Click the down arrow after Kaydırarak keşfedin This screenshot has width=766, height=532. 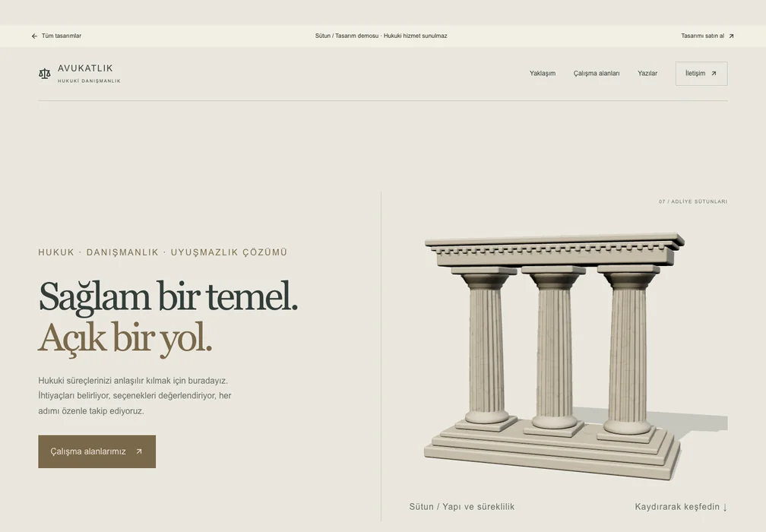coord(725,507)
